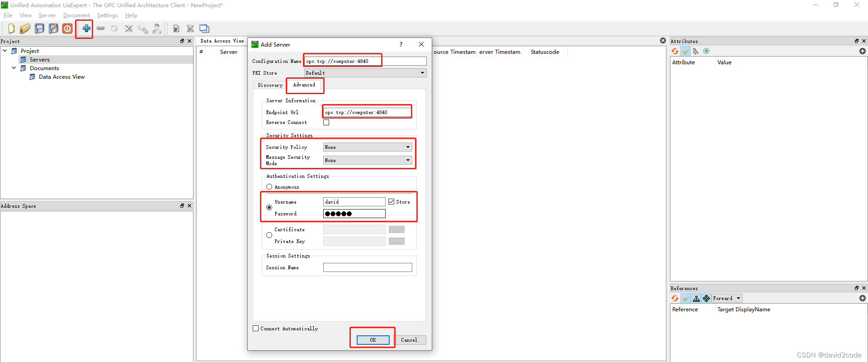This screenshot has height=362, width=868.
Task: Click the Target DisplayName column header
Action: 744,310
